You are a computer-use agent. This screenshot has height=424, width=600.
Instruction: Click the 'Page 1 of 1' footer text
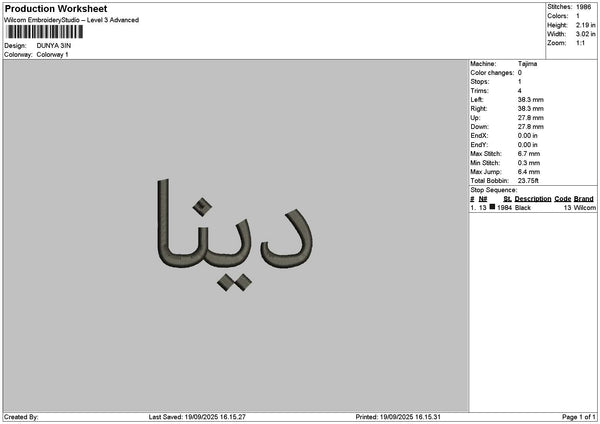(x=579, y=417)
